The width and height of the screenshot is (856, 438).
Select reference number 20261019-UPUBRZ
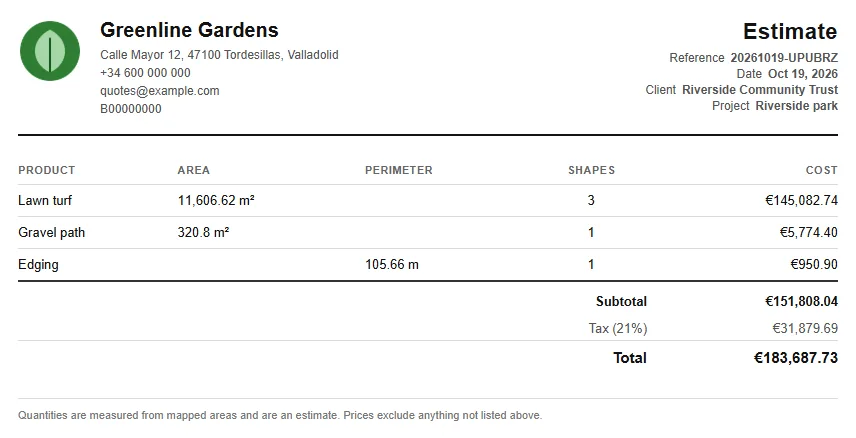tap(784, 58)
